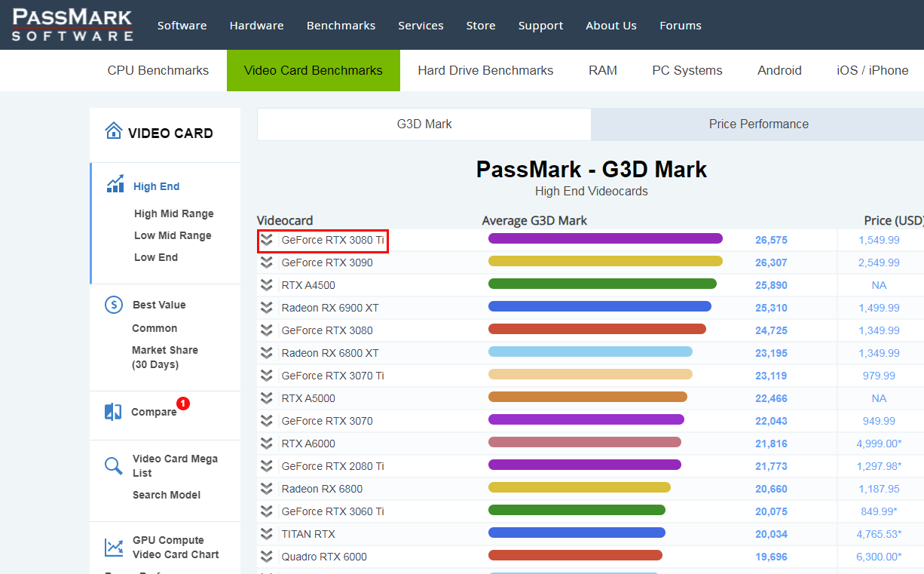This screenshot has height=574, width=924.
Task: Expand the TITAN RTX row
Action: 266,534
